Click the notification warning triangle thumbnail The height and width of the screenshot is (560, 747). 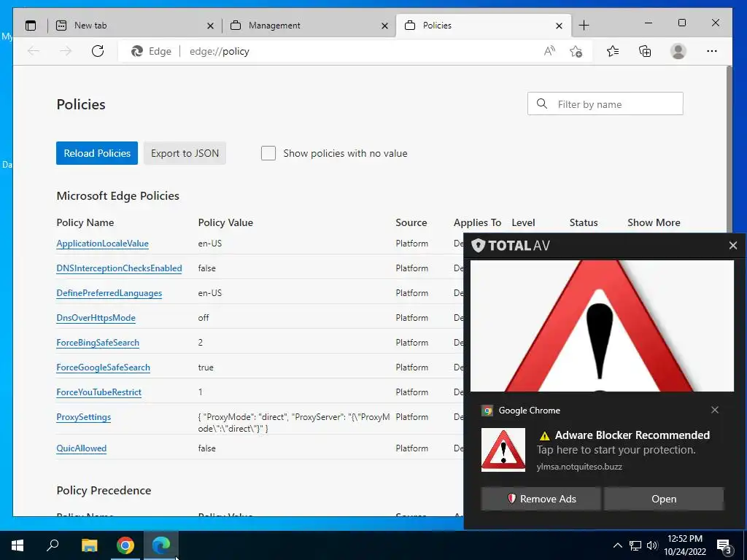pos(503,449)
